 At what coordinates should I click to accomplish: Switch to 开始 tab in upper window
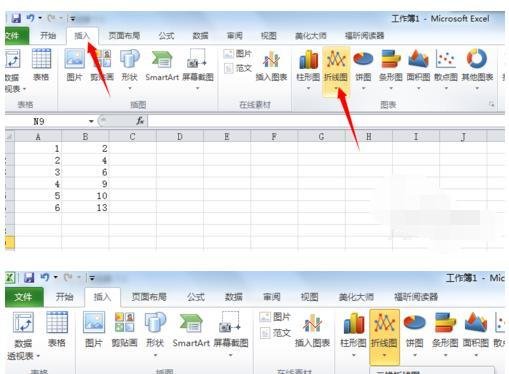[x=48, y=35]
